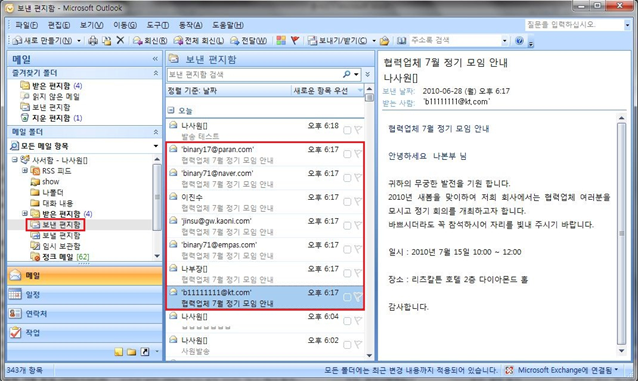The image size is (638, 381).
Task: Toggle the category box on the jinsu@gw.kaoni.com message
Action: [347, 226]
